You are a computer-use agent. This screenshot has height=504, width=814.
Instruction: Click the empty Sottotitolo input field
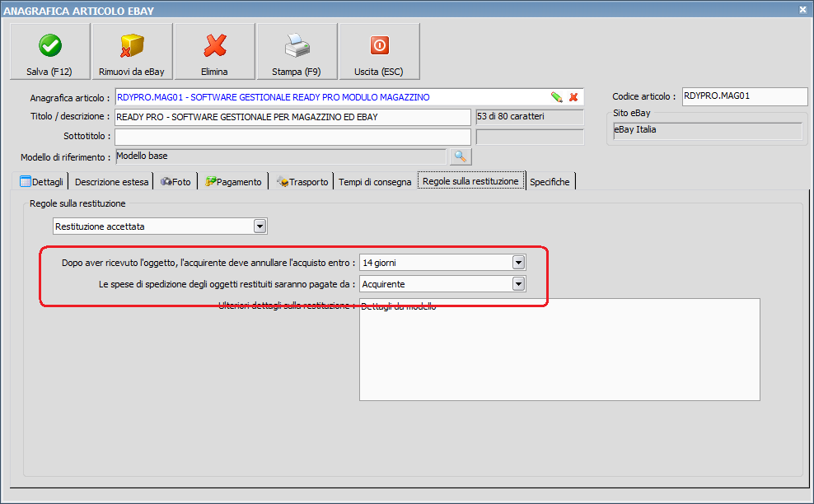pyautogui.click(x=292, y=137)
